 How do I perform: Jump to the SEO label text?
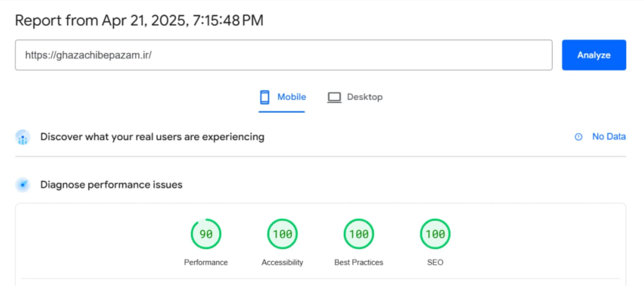(435, 263)
